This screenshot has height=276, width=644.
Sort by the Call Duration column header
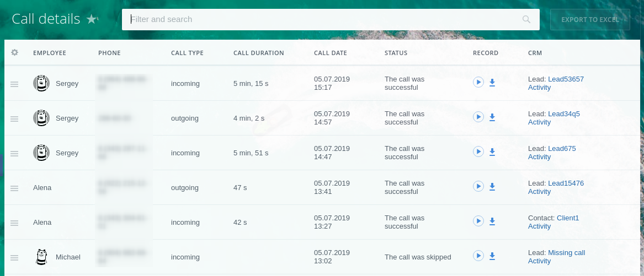click(x=259, y=53)
